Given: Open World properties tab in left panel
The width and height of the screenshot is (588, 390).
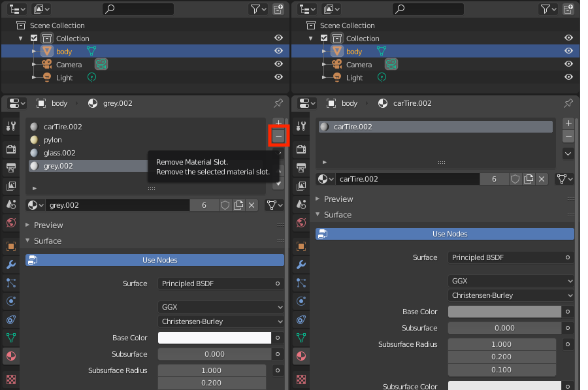Looking at the screenshot, I should click(x=10, y=223).
